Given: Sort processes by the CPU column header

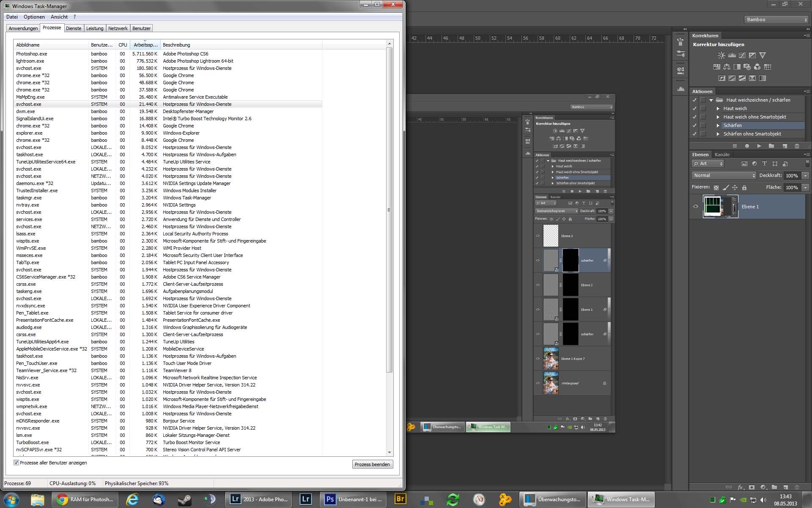Looking at the screenshot, I should click(123, 45).
